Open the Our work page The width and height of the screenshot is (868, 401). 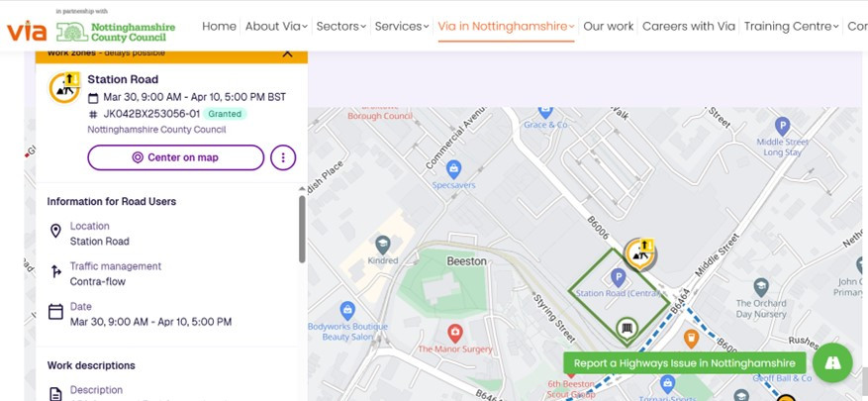click(x=608, y=27)
